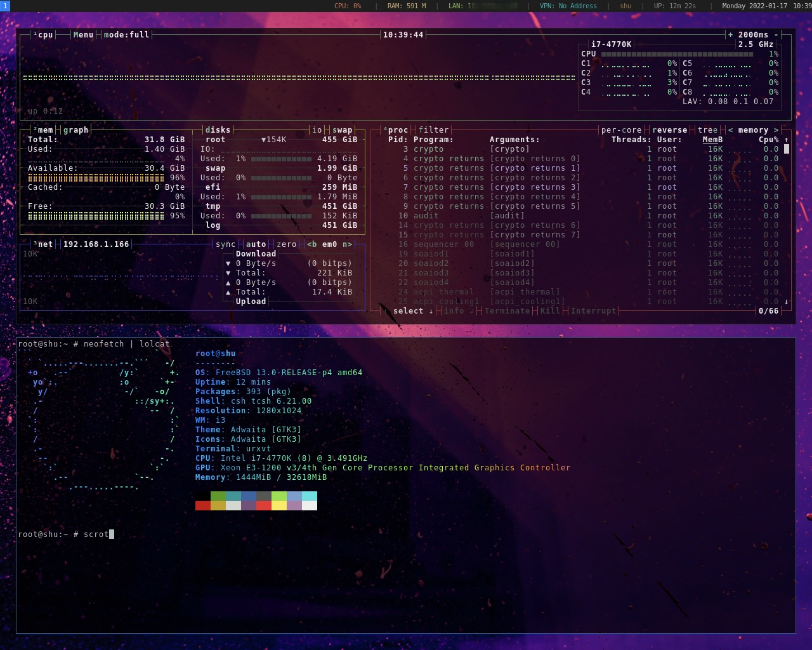Click the OS: FreeBSD 13.0-RELEASE-p4 line
812x650 pixels.
click(279, 373)
